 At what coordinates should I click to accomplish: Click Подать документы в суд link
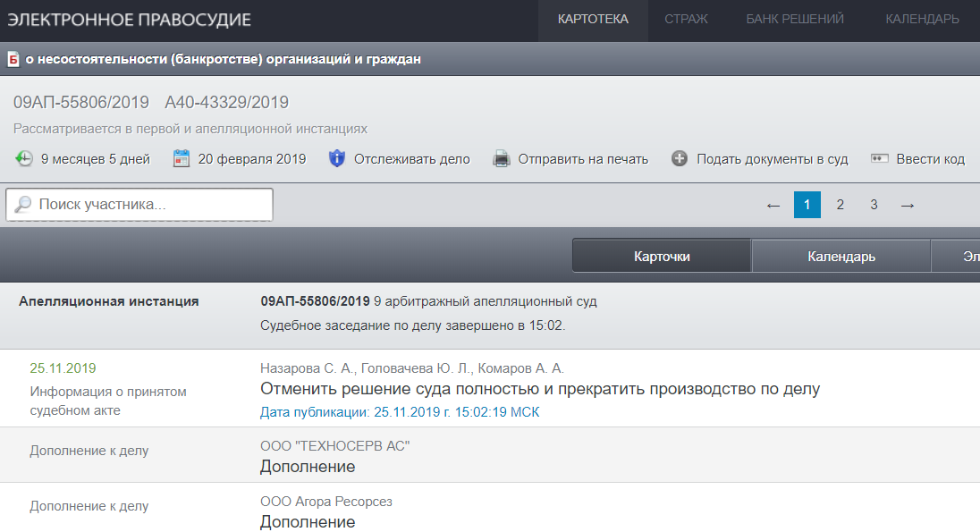pos(773,159)
